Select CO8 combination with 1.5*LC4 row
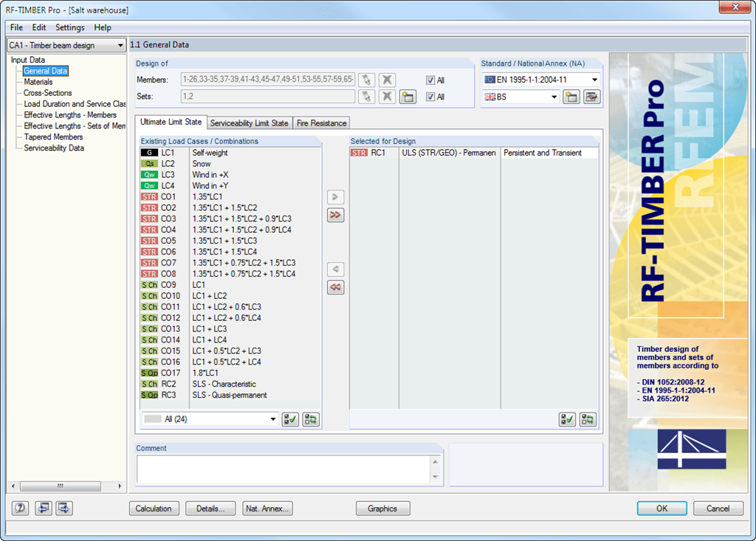This screenshot has width=756, height=541. 230,274
